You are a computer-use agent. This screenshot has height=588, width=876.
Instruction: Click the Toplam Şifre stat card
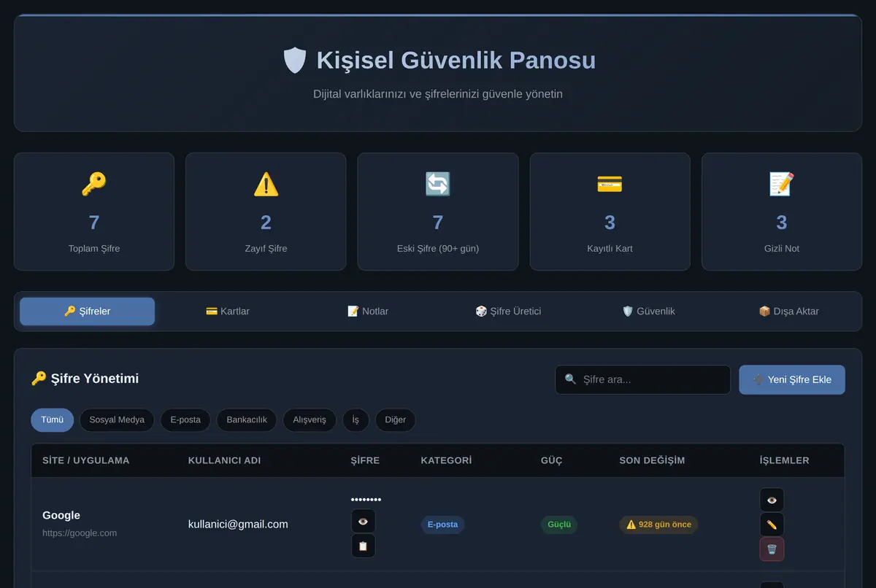(94, 212)
